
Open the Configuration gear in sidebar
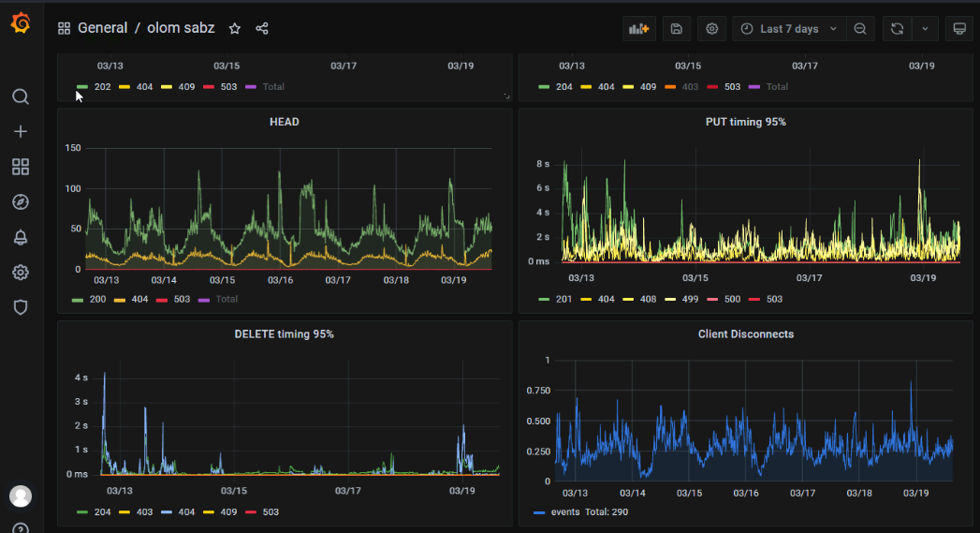coord(21,273)
